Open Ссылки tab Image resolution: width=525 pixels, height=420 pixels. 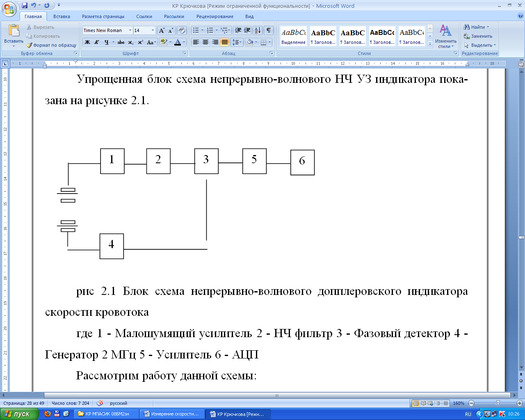pos(144,16)
